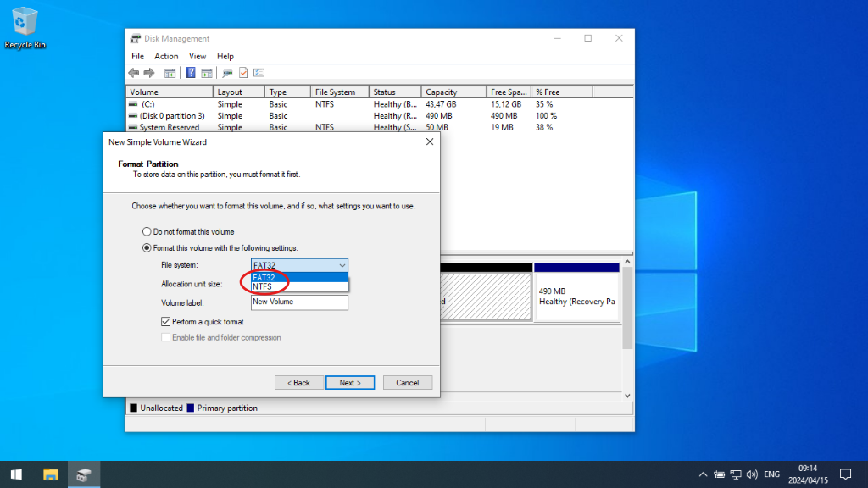Click the Show/Hide Action Pane toolbar icon

[x=208, y=73]
